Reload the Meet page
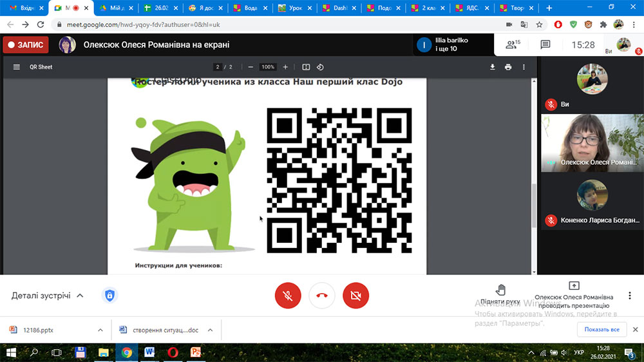The width and height of the screenshot is (644, 362). pyautogui.click(x=40, y=24)
